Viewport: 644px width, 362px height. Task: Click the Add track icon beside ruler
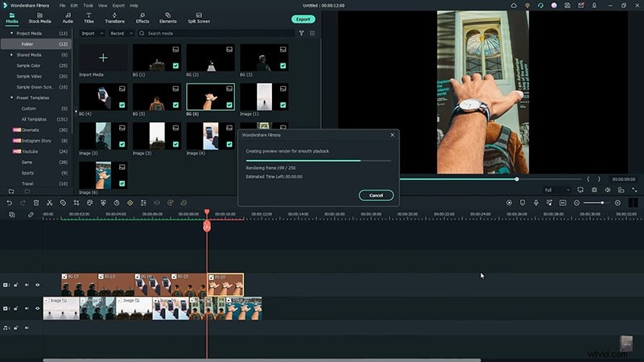coord(12,215)
